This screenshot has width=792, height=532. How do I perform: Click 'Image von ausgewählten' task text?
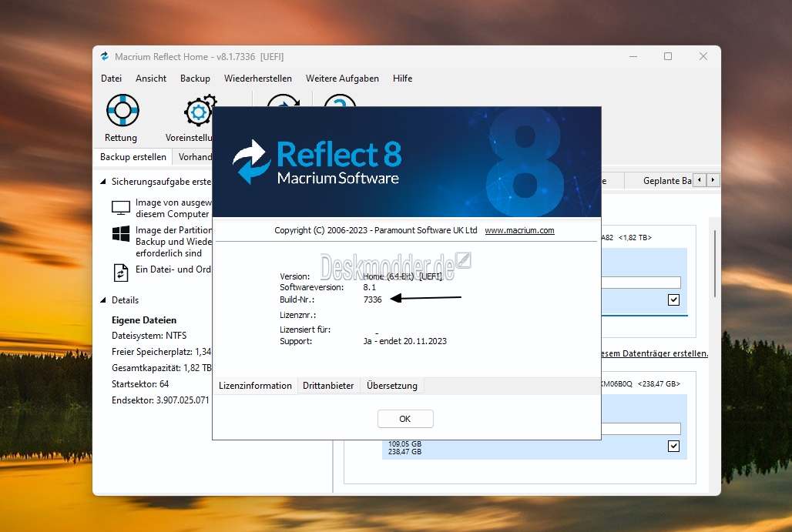pyautogui.click(x=173, y=208)
